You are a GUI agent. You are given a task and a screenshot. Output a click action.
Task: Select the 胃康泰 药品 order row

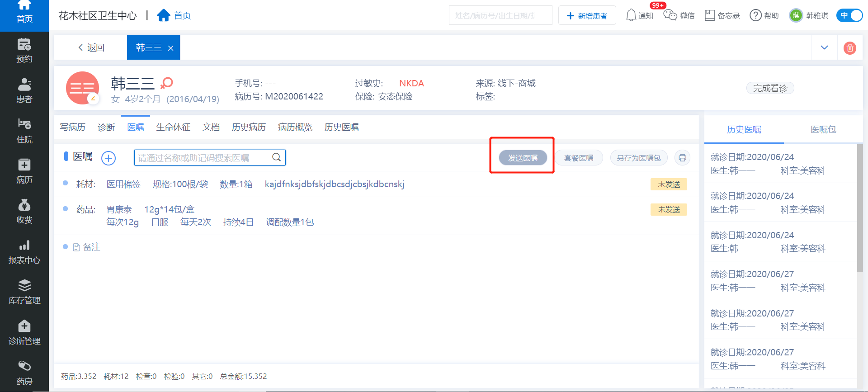pyautogui.click(x=376, y=216)
